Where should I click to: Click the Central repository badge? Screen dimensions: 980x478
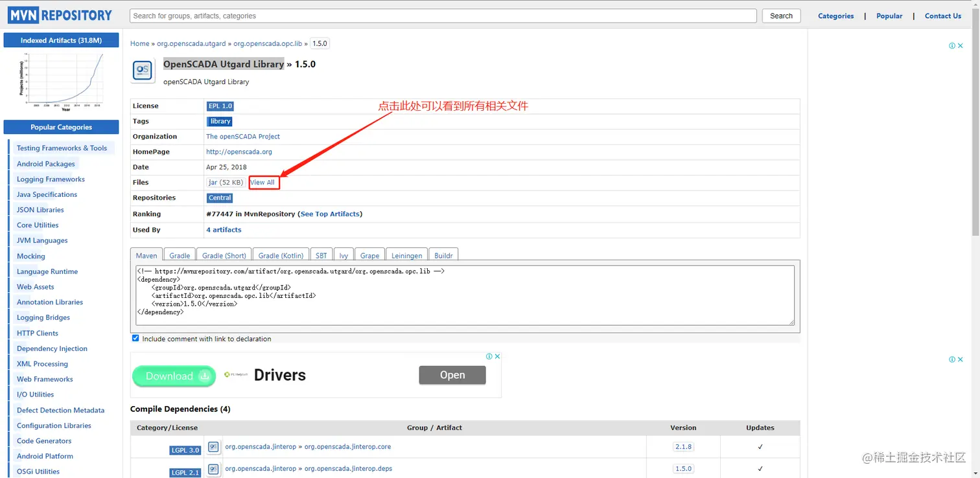tap(220, 198)
